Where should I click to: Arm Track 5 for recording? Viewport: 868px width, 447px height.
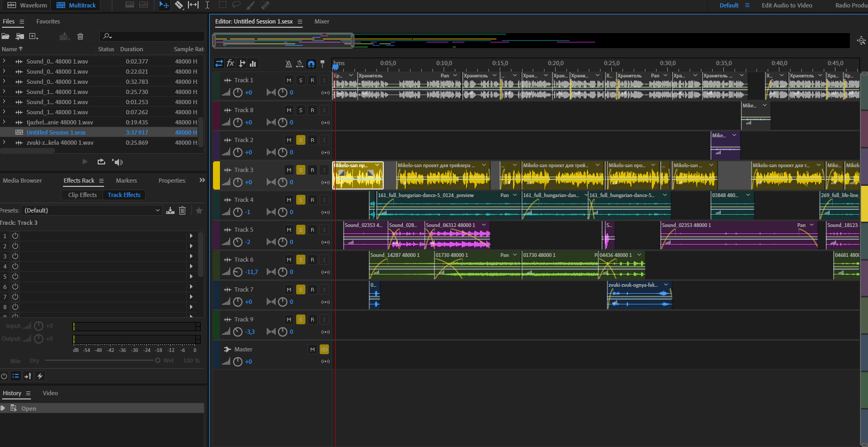(312, 230)
